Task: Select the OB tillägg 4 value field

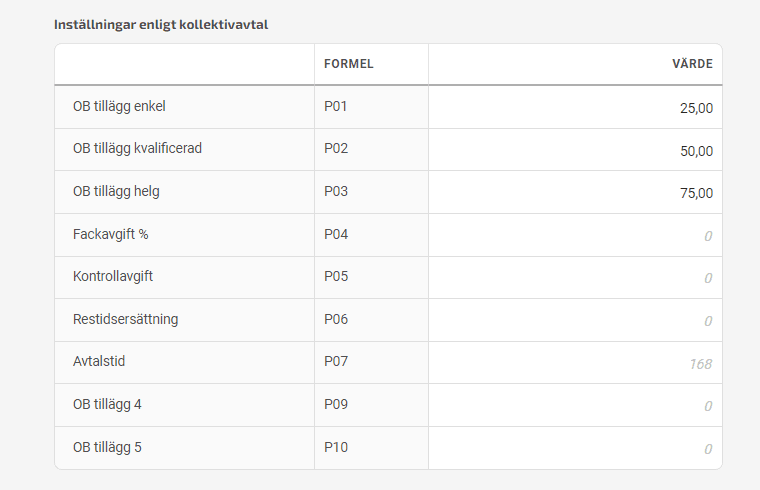Action: [575, 405]
